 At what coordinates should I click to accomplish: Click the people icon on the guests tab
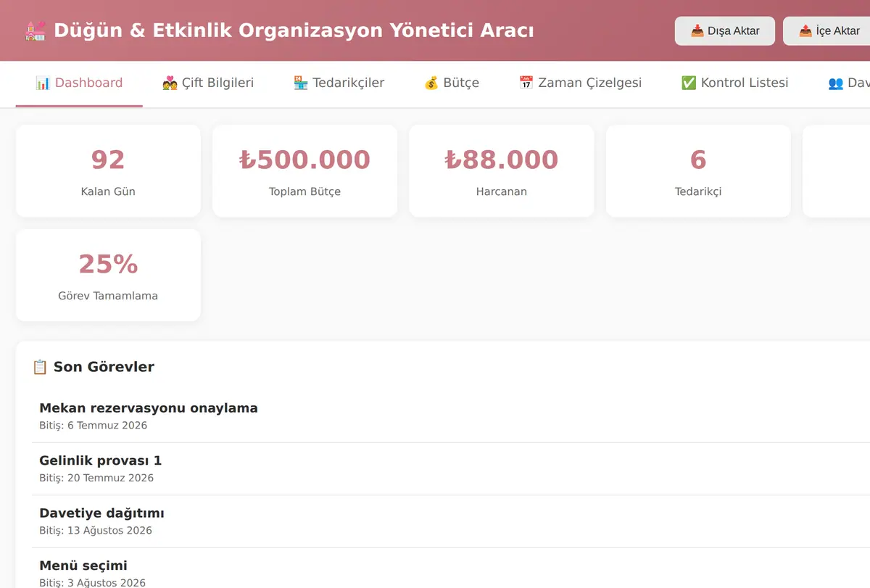point(835,83)
